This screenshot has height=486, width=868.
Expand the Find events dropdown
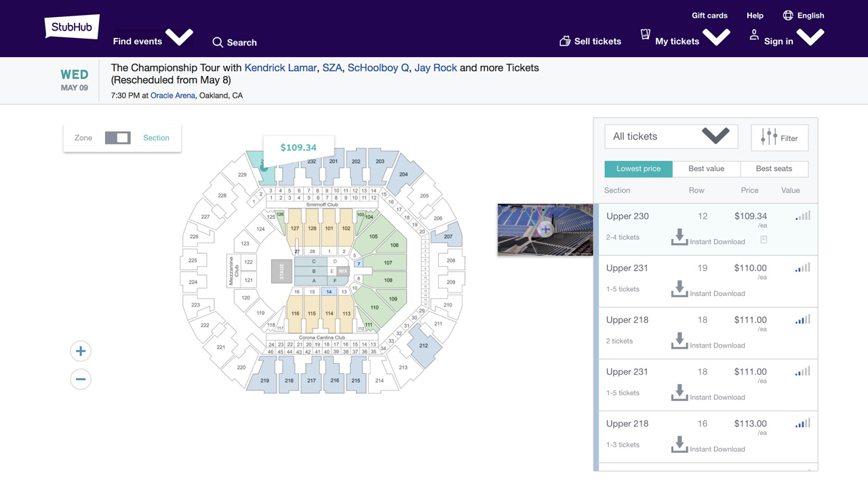tap(180, 37)
